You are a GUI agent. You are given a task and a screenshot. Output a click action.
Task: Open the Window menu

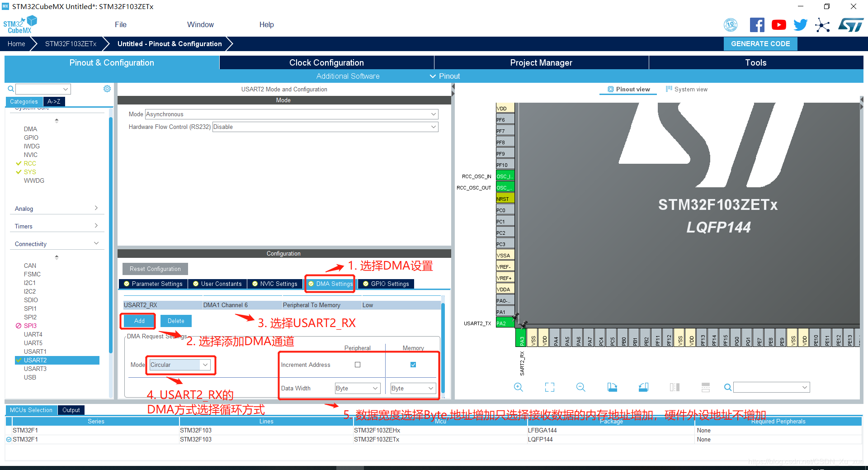click(200, 24)
